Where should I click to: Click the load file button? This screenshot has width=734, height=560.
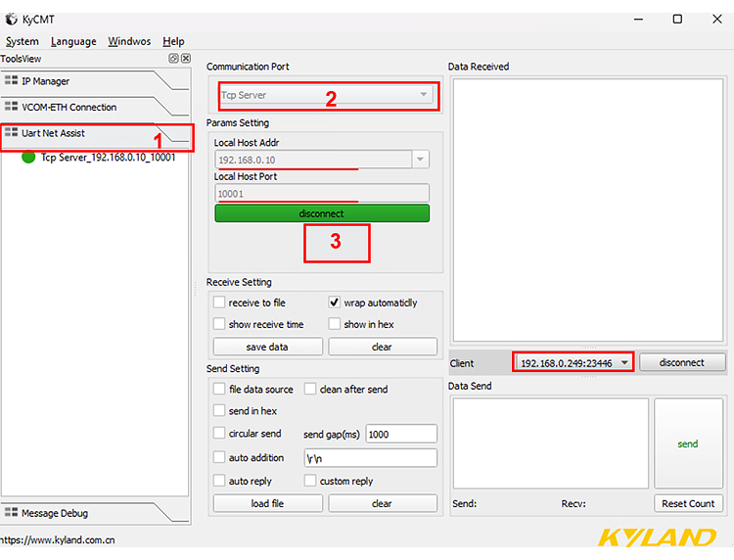click(x=268, y=503)
